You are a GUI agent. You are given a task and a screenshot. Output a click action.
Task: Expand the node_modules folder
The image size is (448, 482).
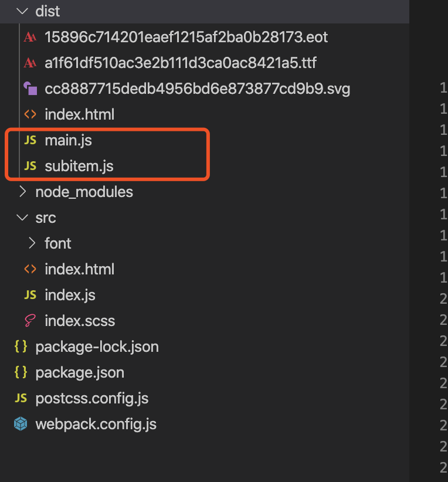pos(22,192)
